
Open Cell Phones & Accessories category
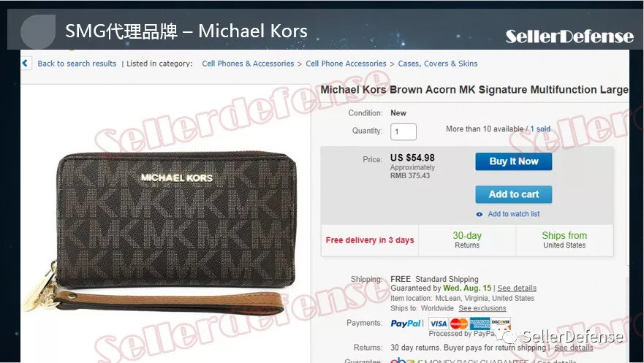(248, 64)
